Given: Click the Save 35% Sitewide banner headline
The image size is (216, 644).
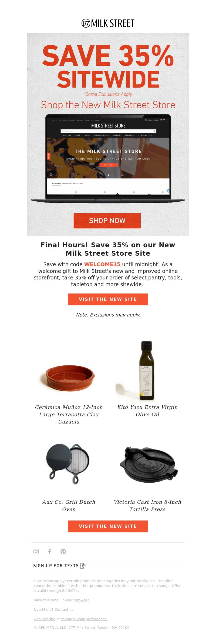Looking at the screenshot, I should point(108,66).
